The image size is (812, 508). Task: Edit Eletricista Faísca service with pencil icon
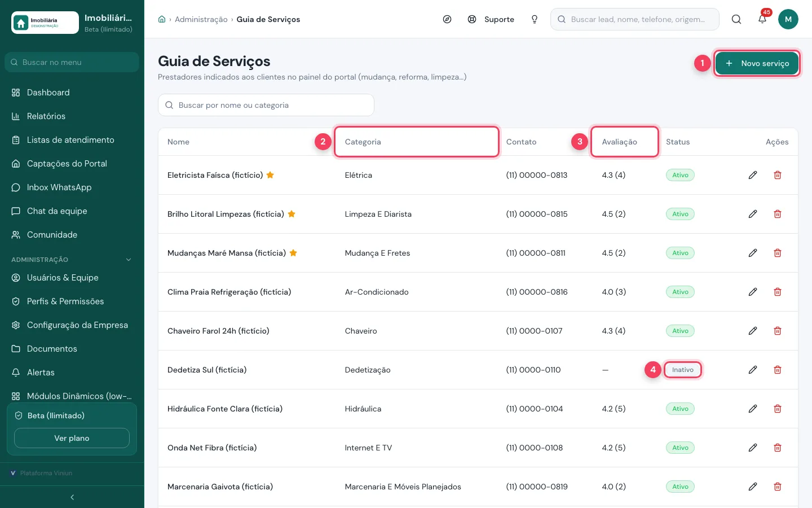pos(753,175)
